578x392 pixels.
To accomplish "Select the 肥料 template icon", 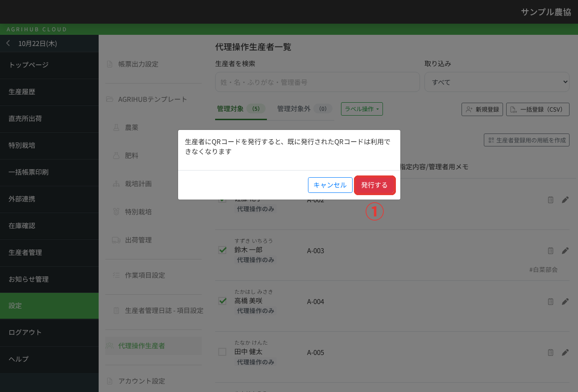I will point(116,156).
